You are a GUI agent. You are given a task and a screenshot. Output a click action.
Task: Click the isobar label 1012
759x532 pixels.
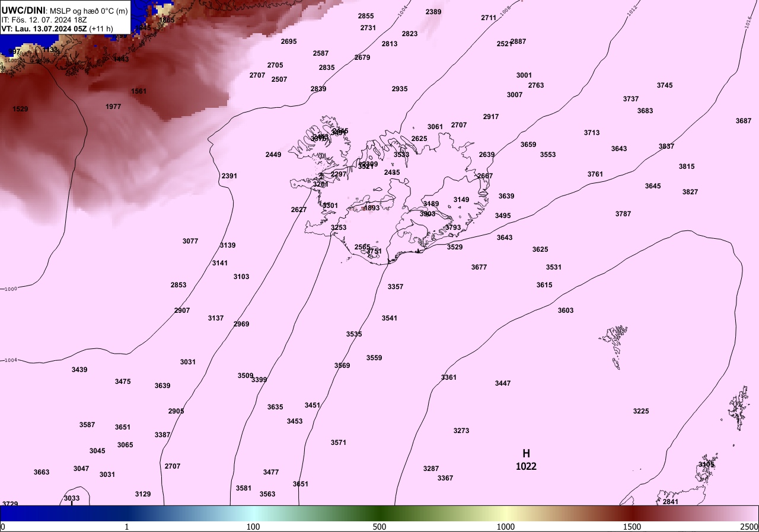631,11
